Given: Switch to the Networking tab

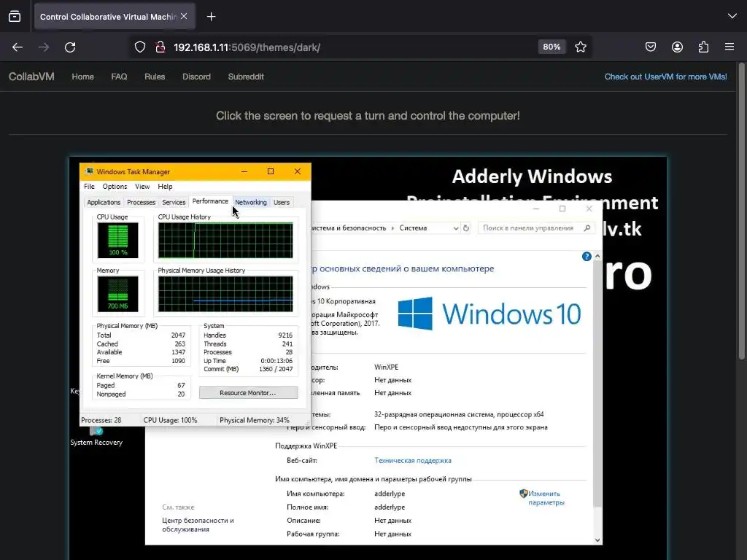Looking at the screenshot, I should click(251, 203).
